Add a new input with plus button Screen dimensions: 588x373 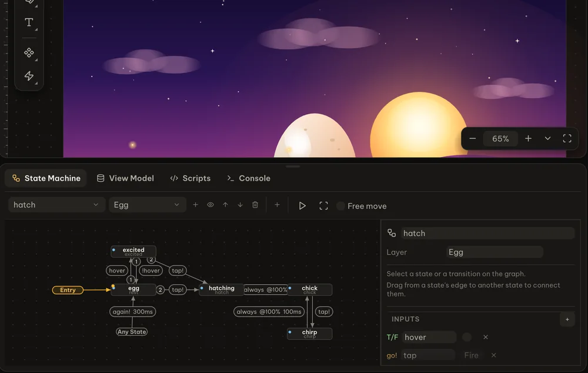[567, 319]
